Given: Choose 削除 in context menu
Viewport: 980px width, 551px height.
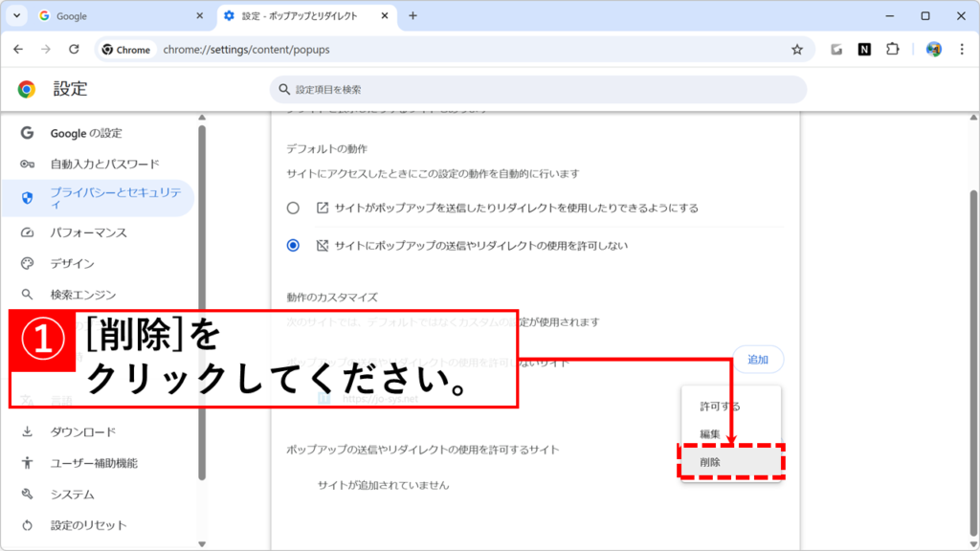Looking at the screenshot, I should click(x=731, y=462).
